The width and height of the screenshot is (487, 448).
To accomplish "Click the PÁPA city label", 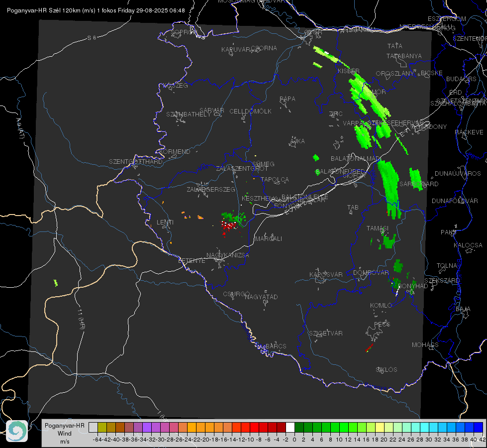I will [288, 99].
